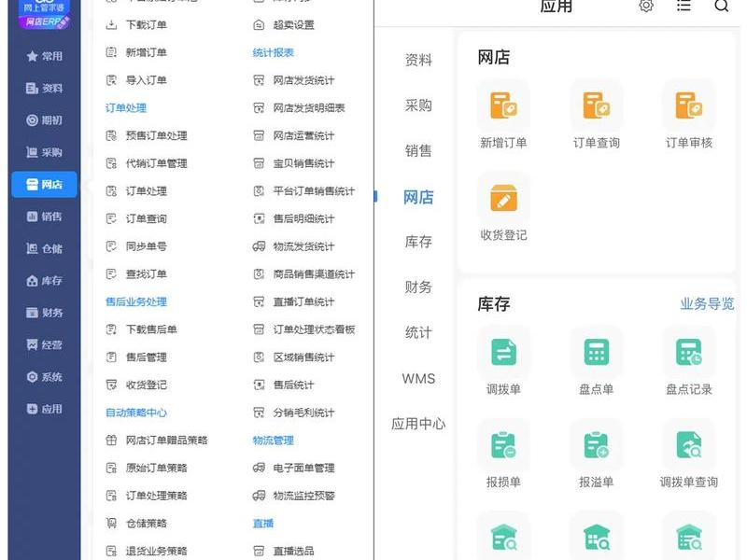Select 财务 in the dark left sidebar
The image size is (747, 560).
(44, 313)
